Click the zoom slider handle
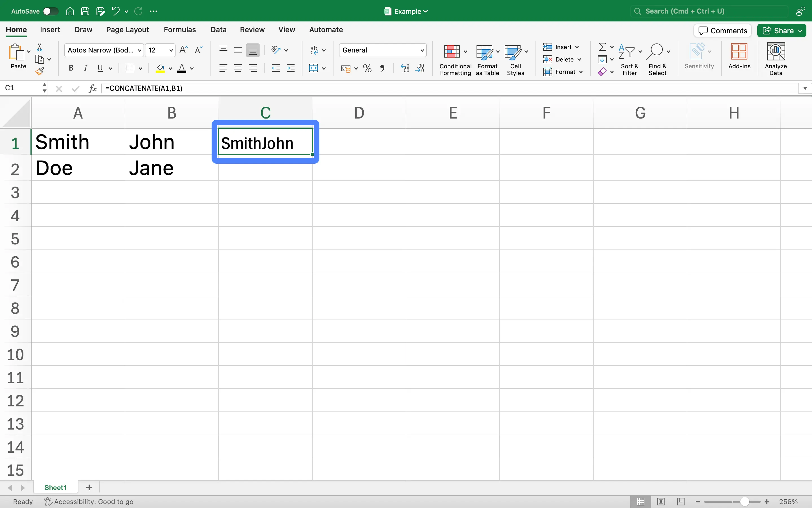The image size is (812, 508). [745, 502]
